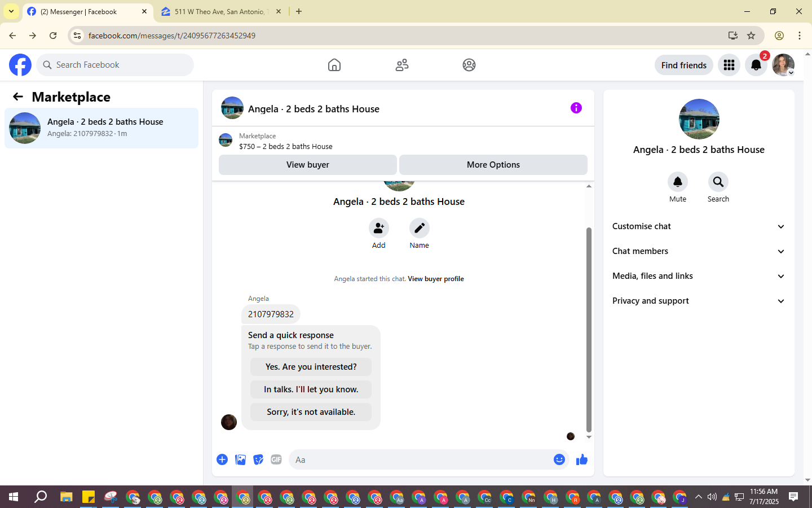This screenshot has width=812, height=508.
Task: Open the account profile picture menu
Action: [783, 65]
